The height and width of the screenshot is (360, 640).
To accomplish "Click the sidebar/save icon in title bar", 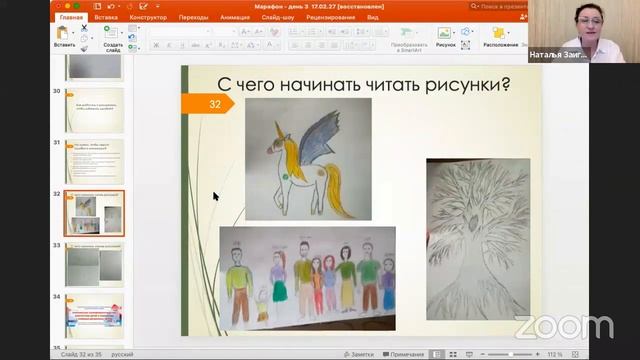I will [x=97, y=7].
